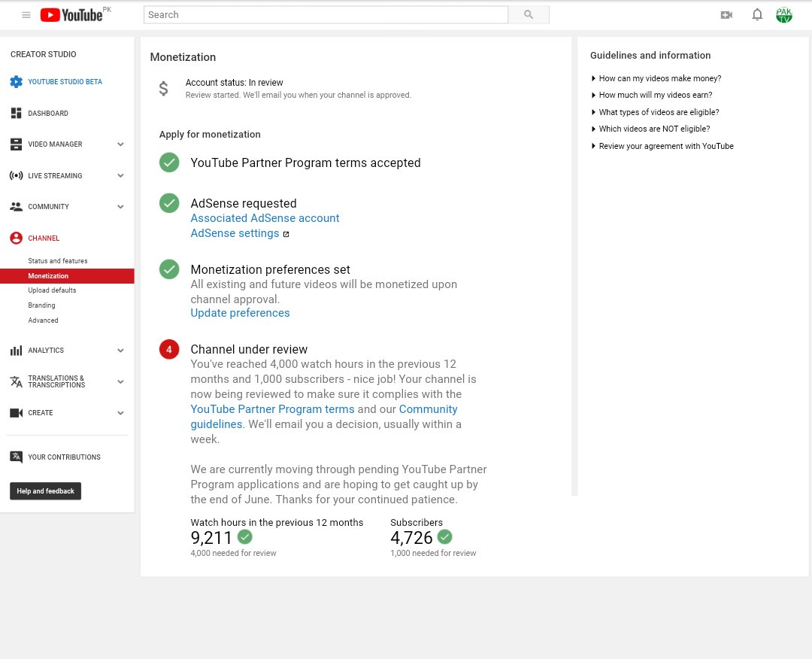Expand 'How can my videos make money?'
Image resolution: width=812 pixels, height=659 pixels.
(656, 78)
